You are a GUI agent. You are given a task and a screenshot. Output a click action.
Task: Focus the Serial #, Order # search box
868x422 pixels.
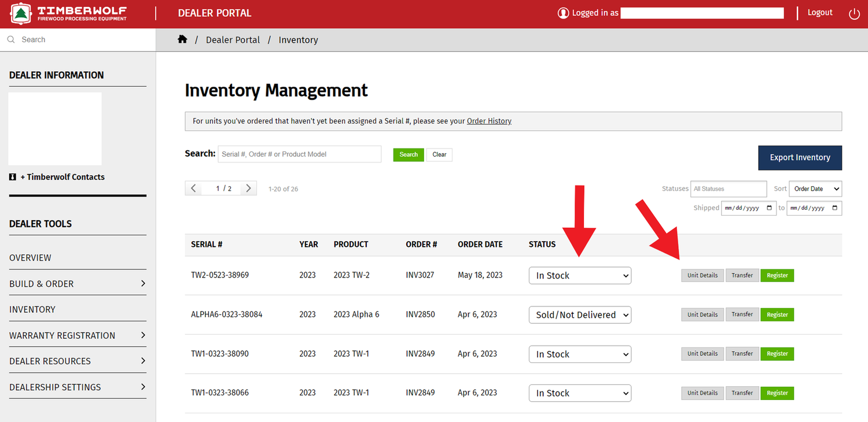(299, 154)
